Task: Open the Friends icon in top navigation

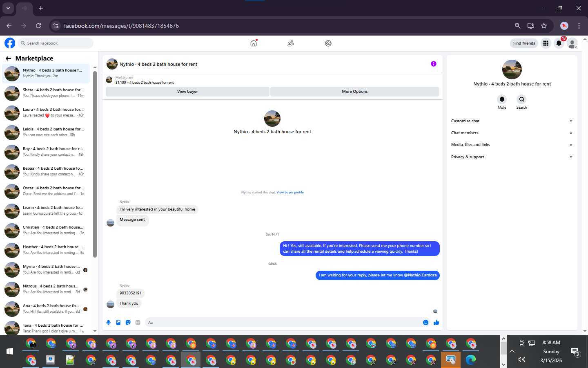Action: click(x=291, y=43)
